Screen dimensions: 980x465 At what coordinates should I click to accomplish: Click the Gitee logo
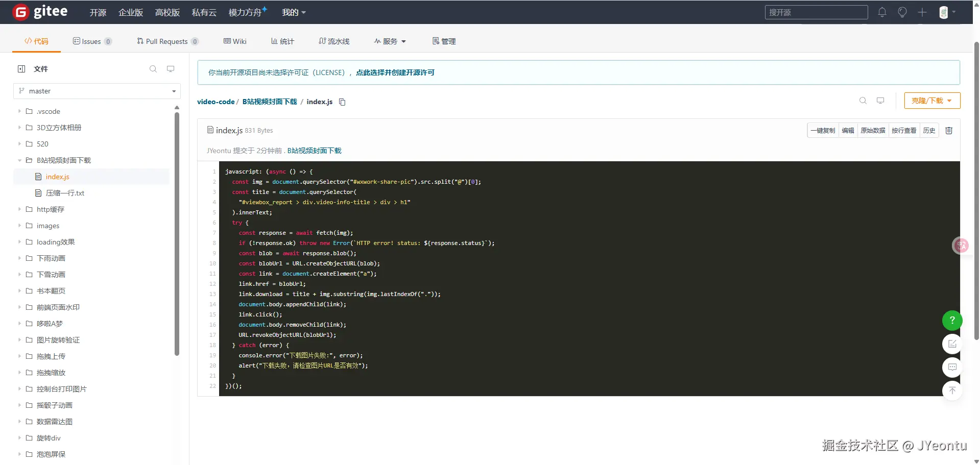click(x=40, y=12)
